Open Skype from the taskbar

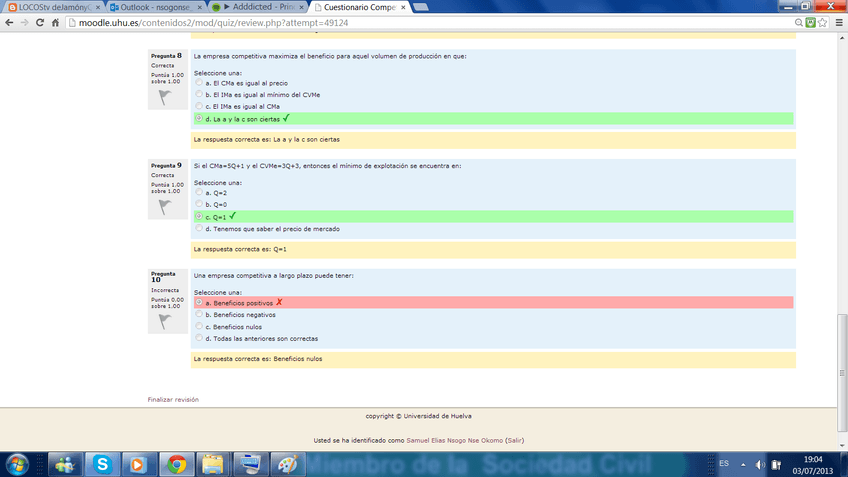(102, 464)
